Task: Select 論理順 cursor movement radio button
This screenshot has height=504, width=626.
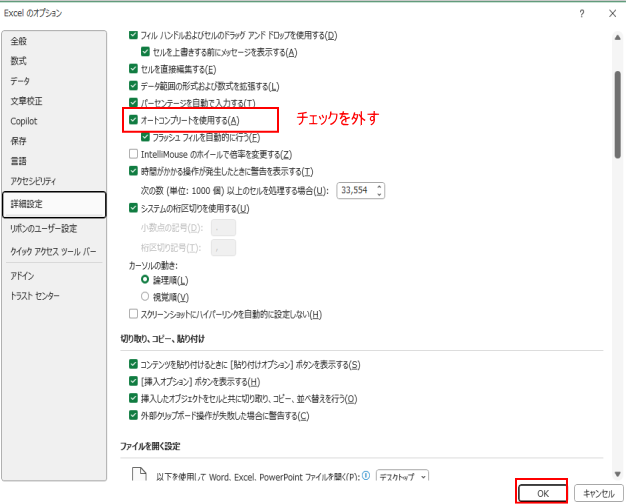Action: (145, 280)
